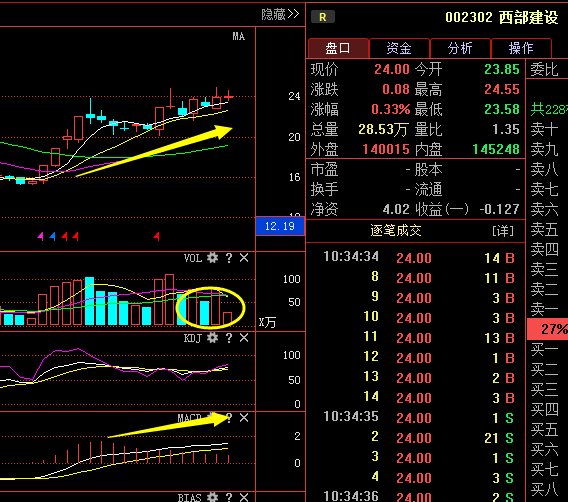568x502 pixels.
Task: Open VOL indicator settings gear
Action: 212,258
